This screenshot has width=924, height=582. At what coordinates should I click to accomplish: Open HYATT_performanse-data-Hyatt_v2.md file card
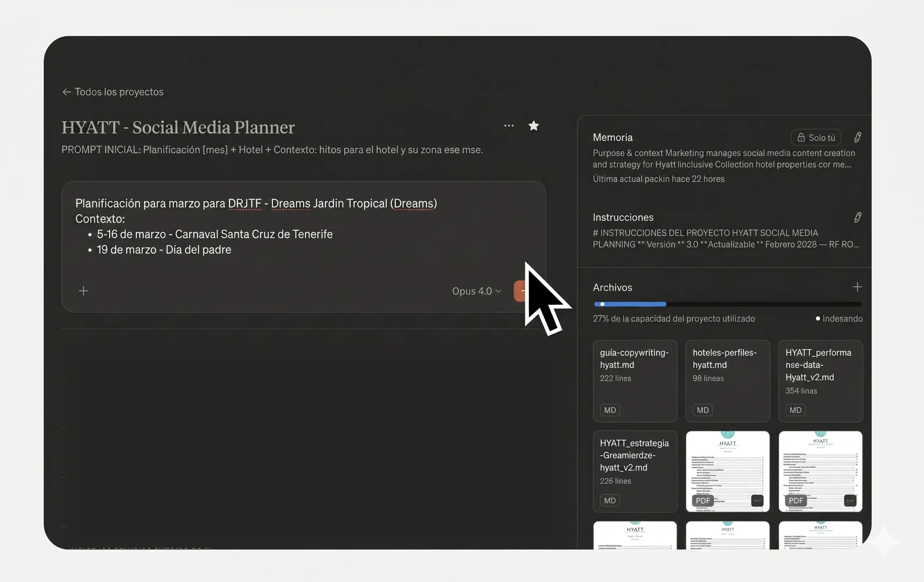(x=820, y=381)
